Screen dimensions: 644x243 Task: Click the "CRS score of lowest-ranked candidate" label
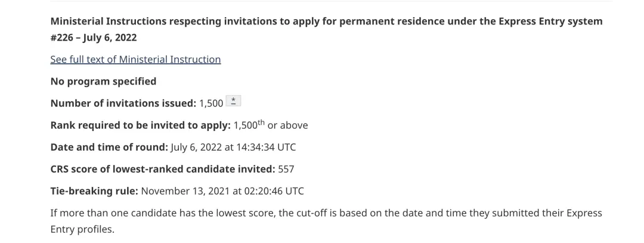coord(163,169)
